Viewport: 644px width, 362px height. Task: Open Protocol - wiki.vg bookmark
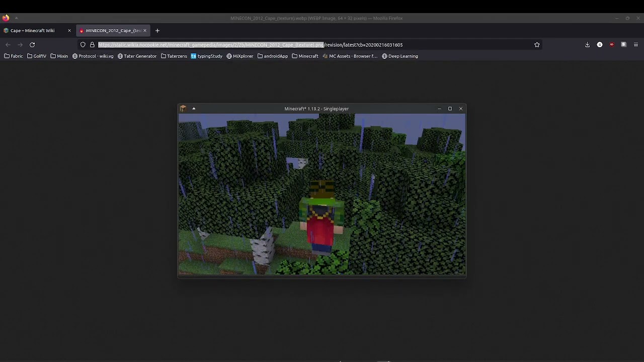(93, 56)
